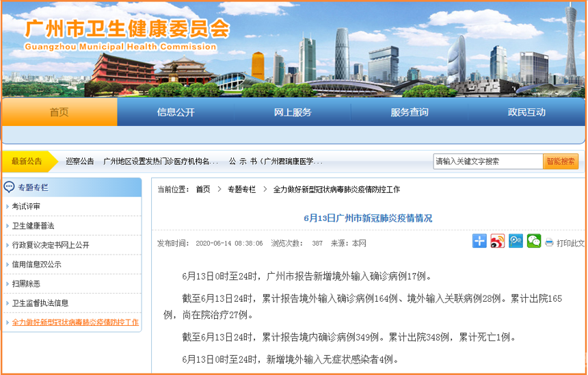Select 考试评审 in the sidebar
This screenshot has height=375, width=588.
tap(26, 207)
